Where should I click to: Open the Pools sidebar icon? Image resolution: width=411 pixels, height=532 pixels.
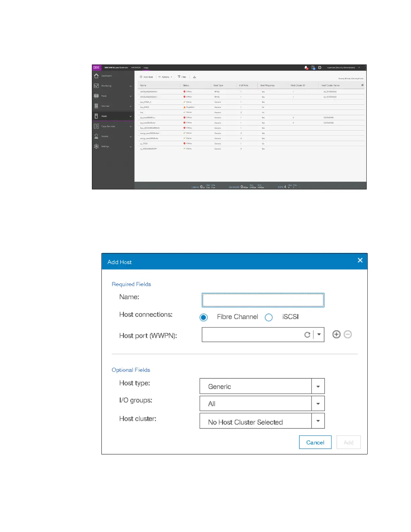(x=96, y=96)
